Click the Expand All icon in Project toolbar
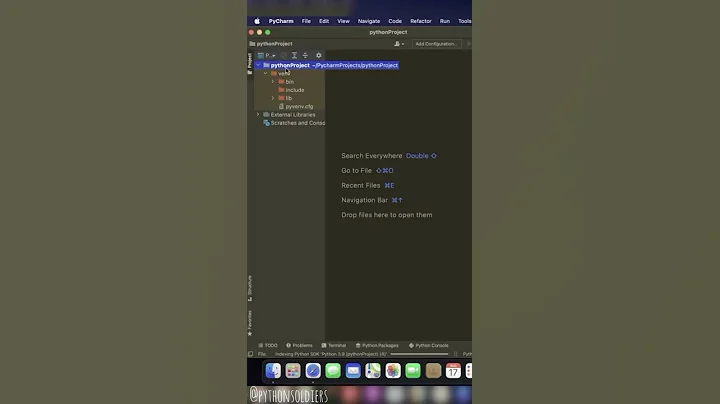720x404 pixels. [294, 56]
